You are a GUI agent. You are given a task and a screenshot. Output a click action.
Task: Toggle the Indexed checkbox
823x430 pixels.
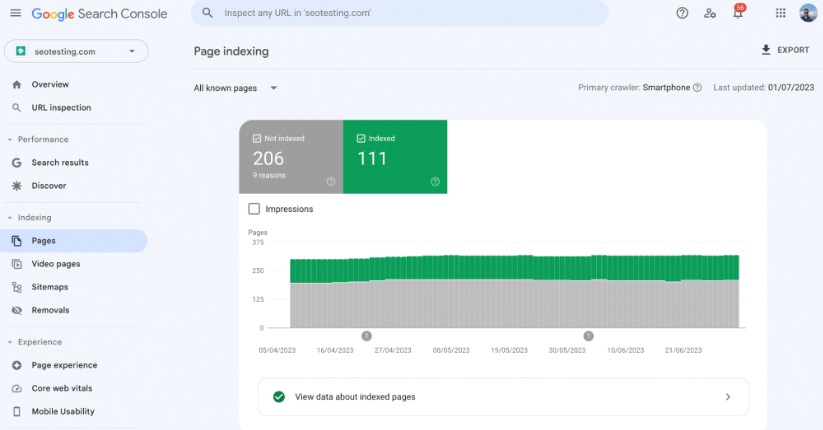(361, 139)
